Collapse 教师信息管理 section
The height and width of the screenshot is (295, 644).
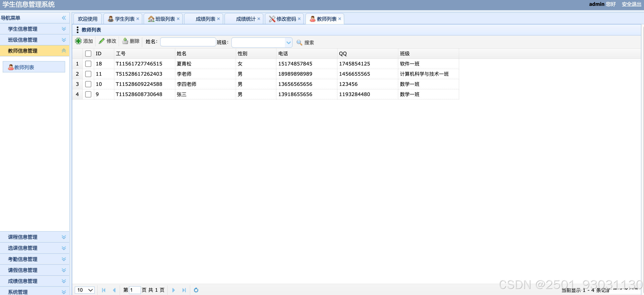click(64, 51)
